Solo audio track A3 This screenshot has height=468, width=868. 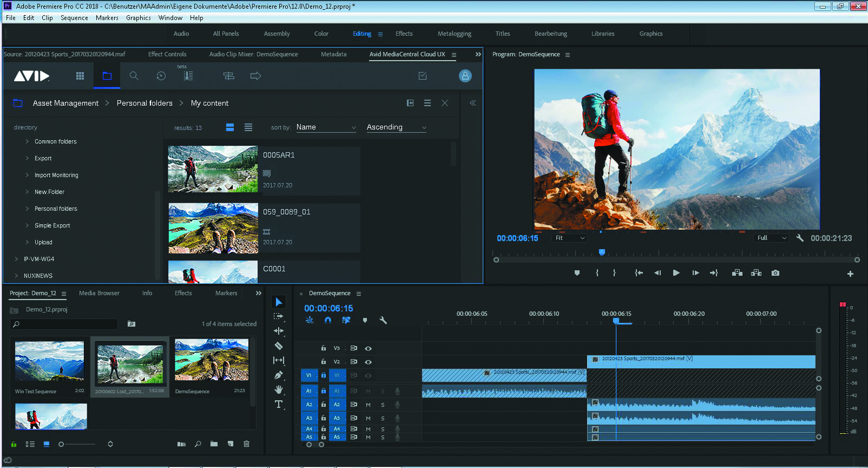(383, 418)
